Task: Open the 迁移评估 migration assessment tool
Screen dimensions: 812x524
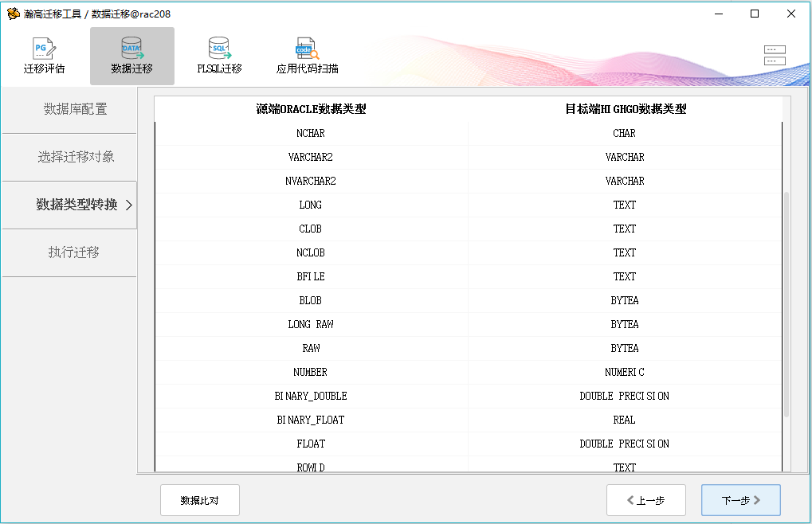Action: [44, 56]
